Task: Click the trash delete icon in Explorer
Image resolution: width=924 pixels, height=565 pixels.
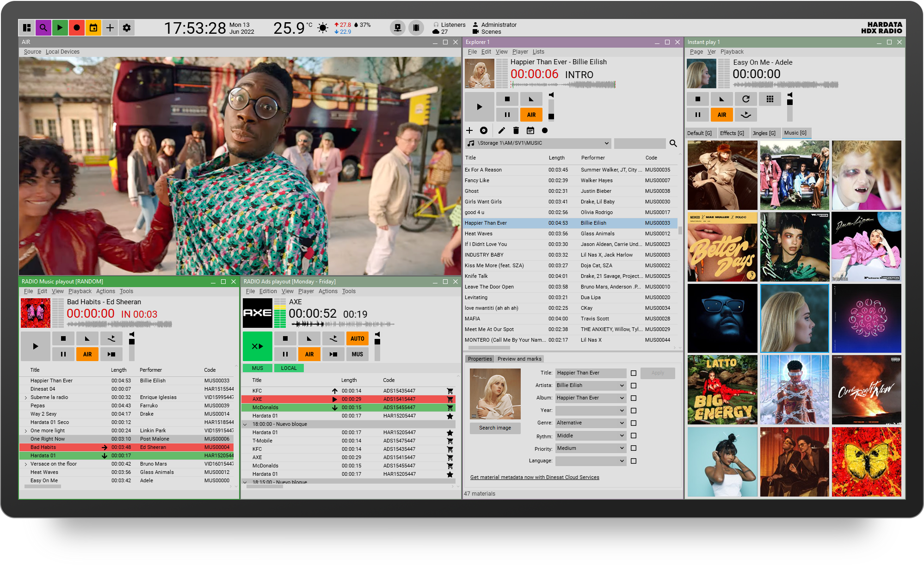Action: click(516, 130)
